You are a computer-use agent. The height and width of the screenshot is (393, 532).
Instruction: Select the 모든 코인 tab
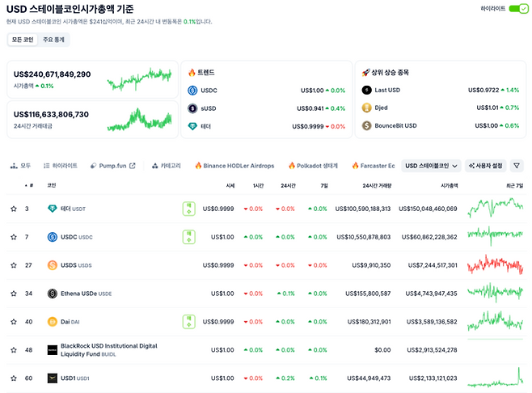click(x=23, y=40)
